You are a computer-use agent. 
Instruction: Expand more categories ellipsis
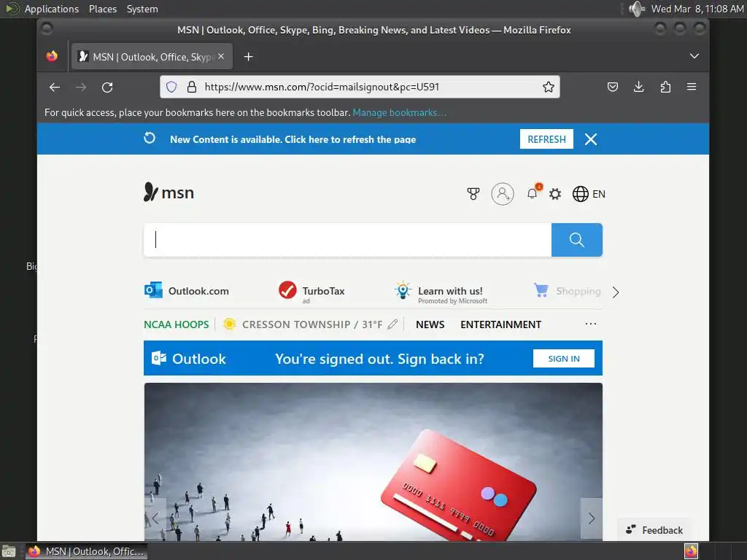tap(591, 324)
